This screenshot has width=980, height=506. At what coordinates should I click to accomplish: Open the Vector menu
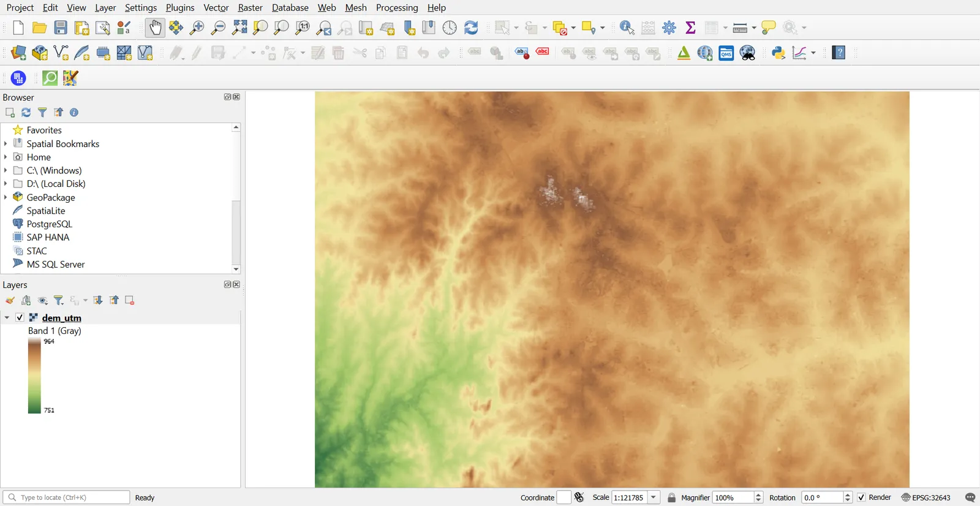click(x=216, y=7)
